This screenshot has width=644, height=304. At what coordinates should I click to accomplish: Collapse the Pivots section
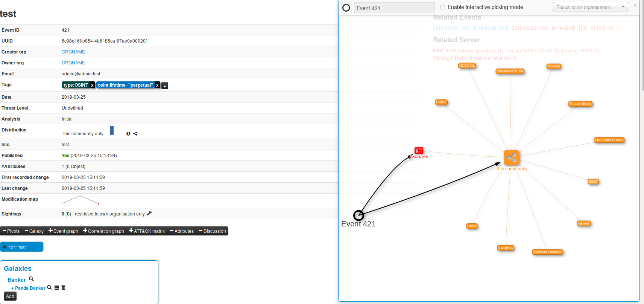(11, 231)
